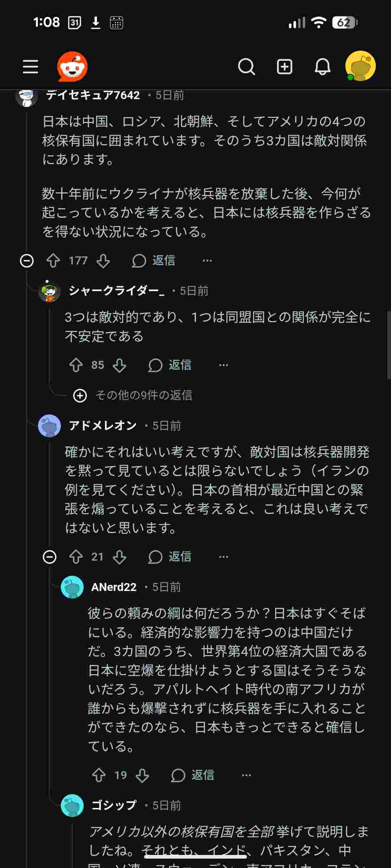The image size is (391, 868).
Task: Open the user profile avatar menu
Action: click(360, 66)
